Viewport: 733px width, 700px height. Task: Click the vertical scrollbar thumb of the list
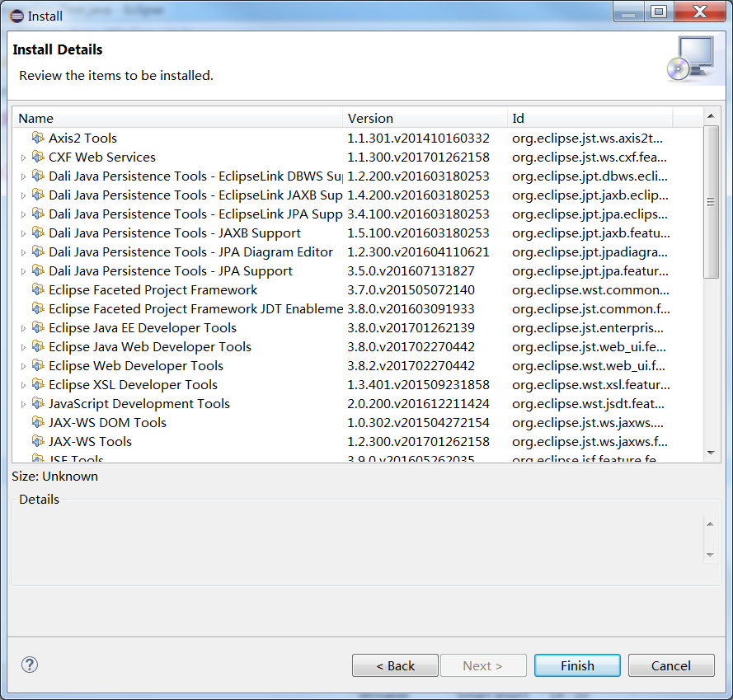(711, 202)
